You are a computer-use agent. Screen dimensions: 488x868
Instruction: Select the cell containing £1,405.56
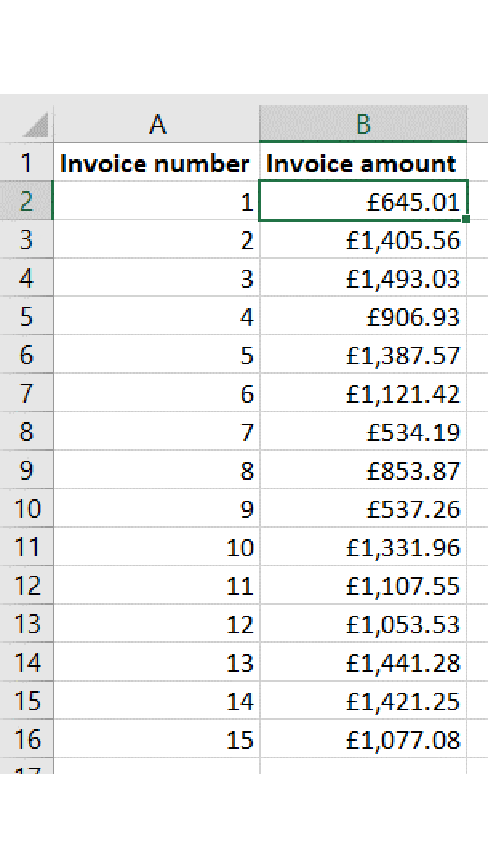363,240
